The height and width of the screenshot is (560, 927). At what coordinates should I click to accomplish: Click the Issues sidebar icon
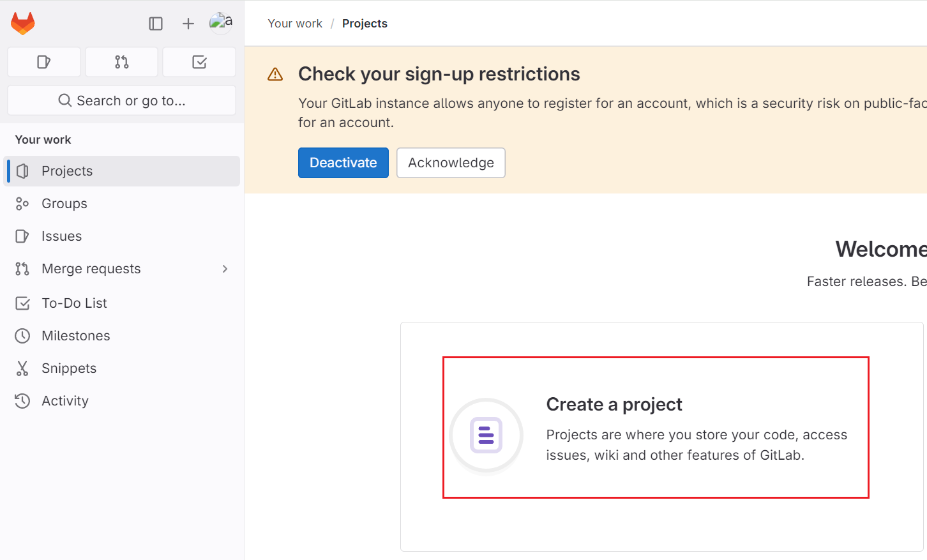coord(22,236)
